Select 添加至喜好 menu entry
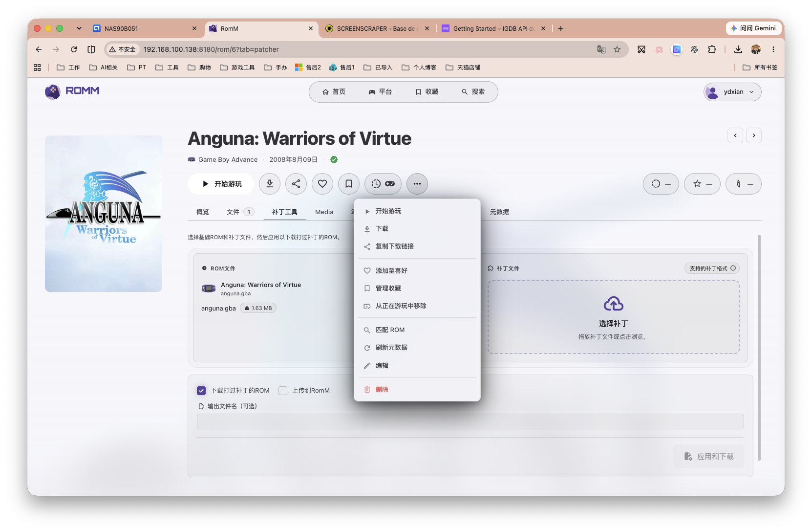The image size is (812, 532). point(417,270)
